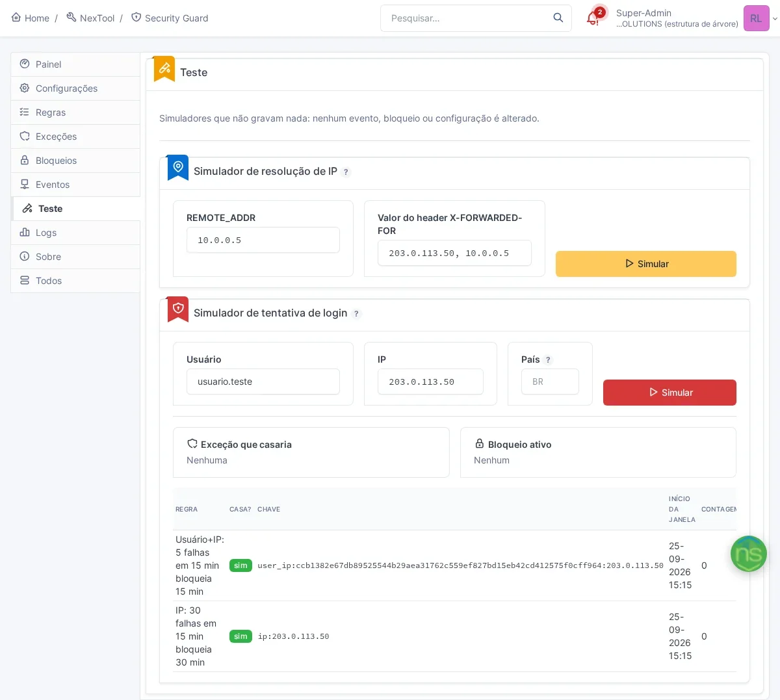The height and width of the screenshot is (700, 780).
Task: Click the lock icon beside Bloqueio ativo
Action: (x=480, y=443)
